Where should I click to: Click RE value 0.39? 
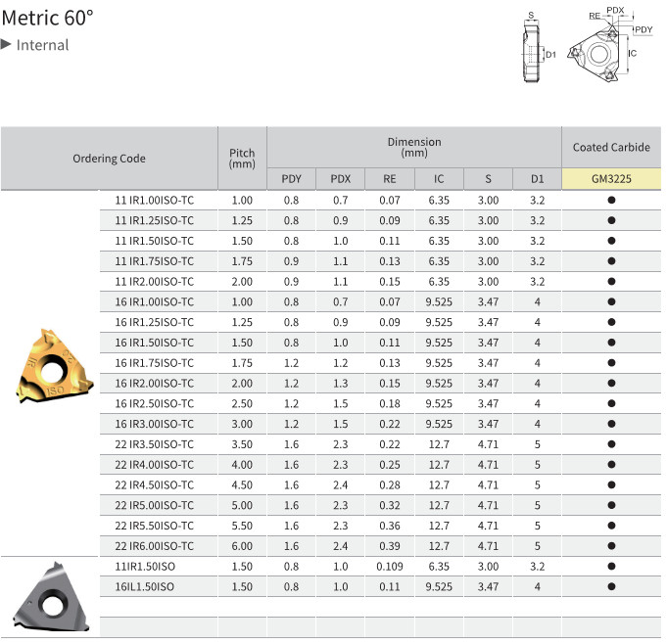click(x=390, y=546)
